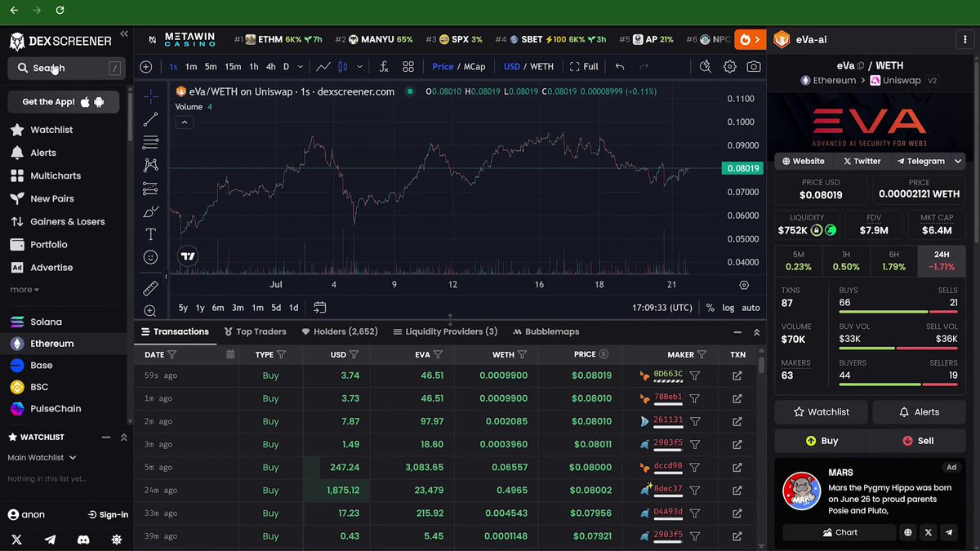Open timeframe dropdown next to D
Viewport: 980px width, 551px height.
point(301,67)
